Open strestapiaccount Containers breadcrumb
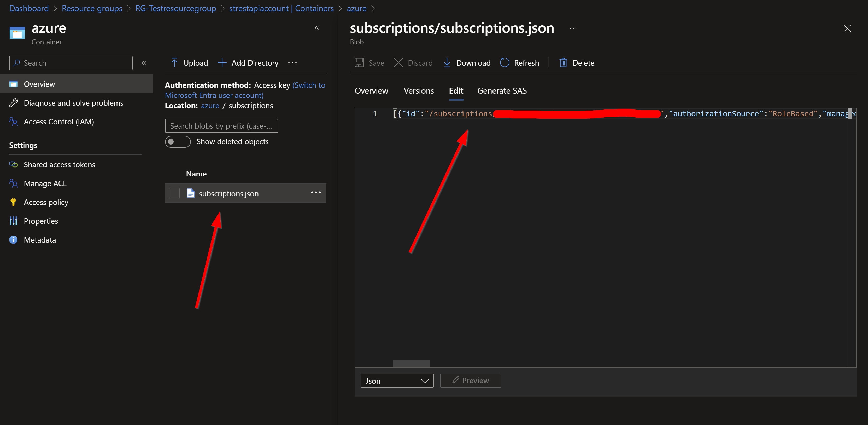 click(281, 8)
